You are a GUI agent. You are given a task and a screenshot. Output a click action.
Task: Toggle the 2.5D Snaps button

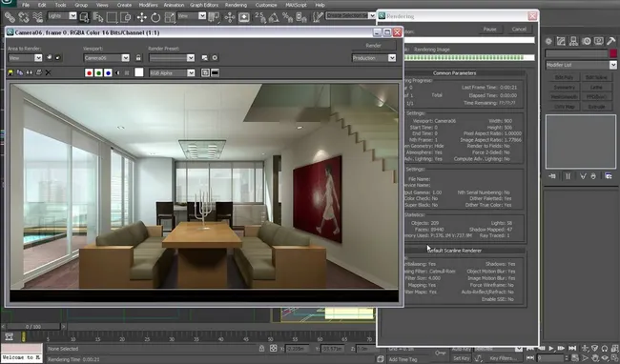[x=260, y=17]
